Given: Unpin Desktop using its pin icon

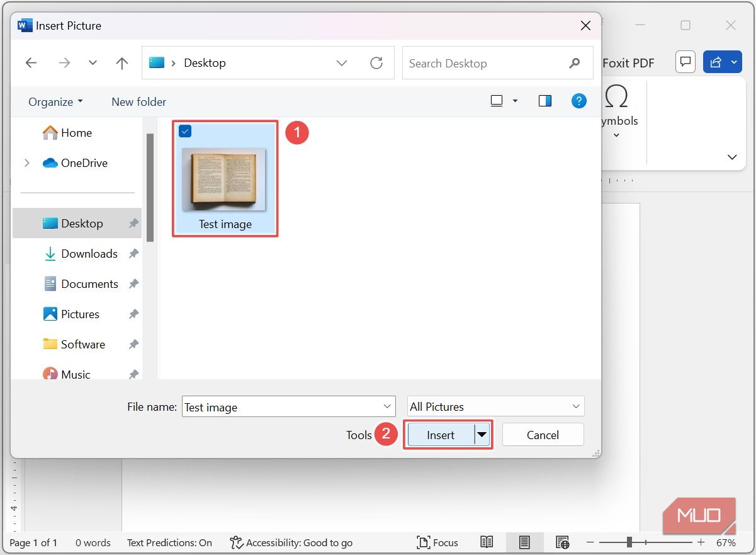Looking at the screenshot, I should [133, 224].
